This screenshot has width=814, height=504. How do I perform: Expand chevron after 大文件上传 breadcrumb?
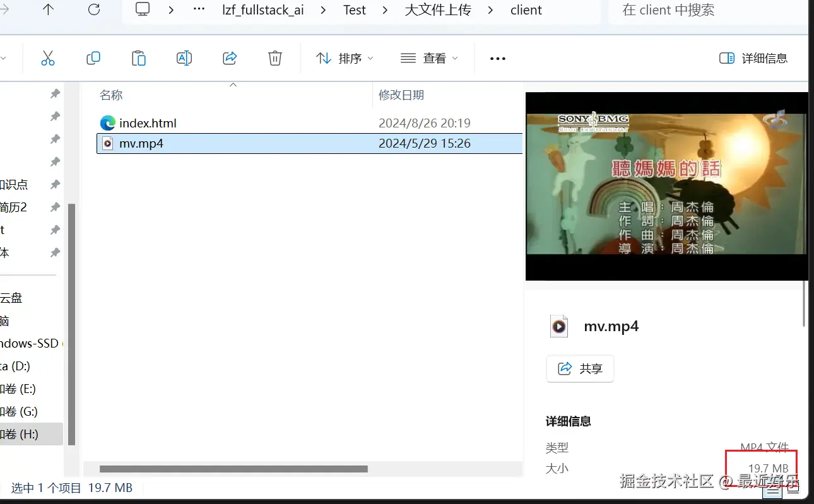[x=491, y=10]
